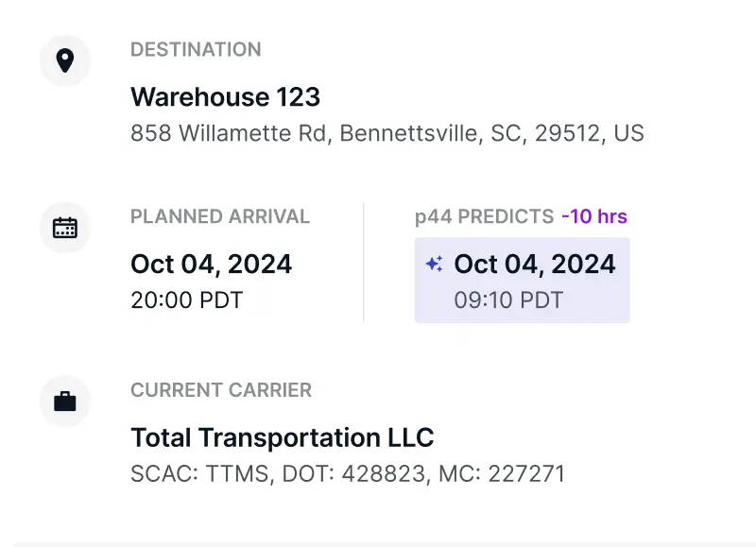
Task: Select the planned arrival date Oct 04, 2024
Action: (x=211, y=264)
